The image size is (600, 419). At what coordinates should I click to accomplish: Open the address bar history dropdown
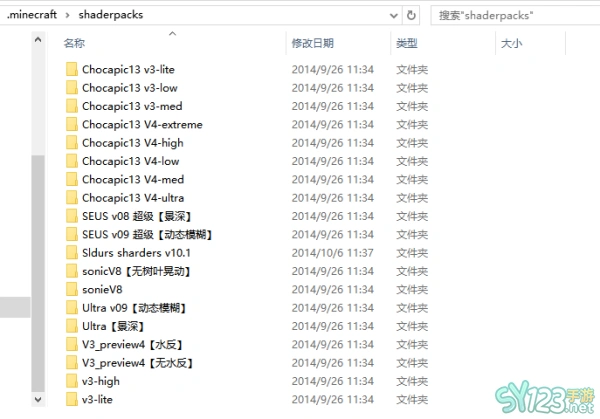coord(393,16)
